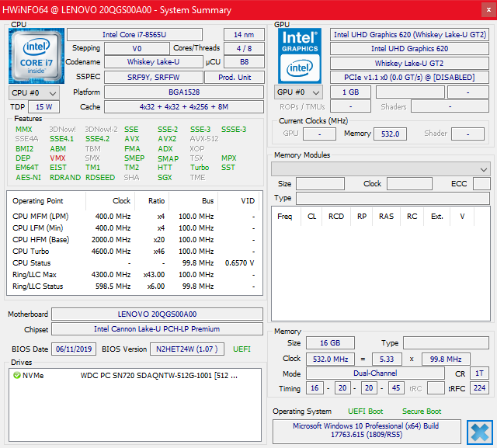Screen dimensions: 497x448
Task: Click the LENOVO 20QGS00A00 motherboard field
Action: pyautogui.click(x=157, y=314)
